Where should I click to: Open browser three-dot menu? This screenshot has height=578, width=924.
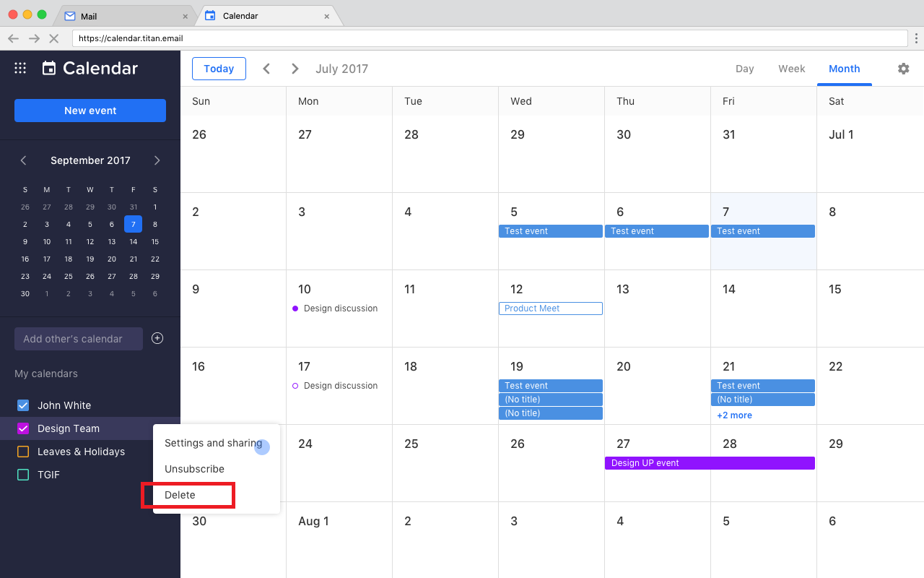pyautogui.click(x=917, y=38)
